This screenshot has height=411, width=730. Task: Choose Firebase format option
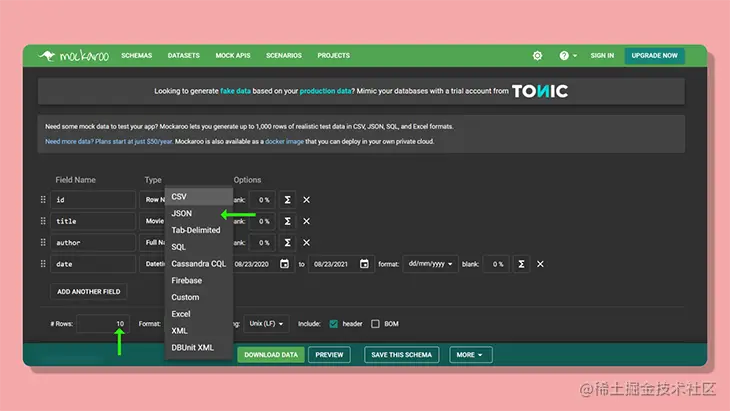coord(199,280)
